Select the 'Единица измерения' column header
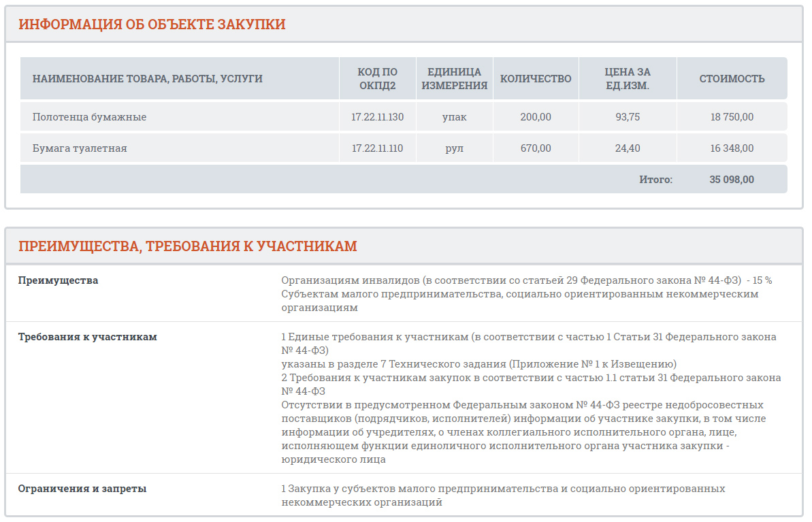Screen dimensions: 812x522 [x=454, y=78]
